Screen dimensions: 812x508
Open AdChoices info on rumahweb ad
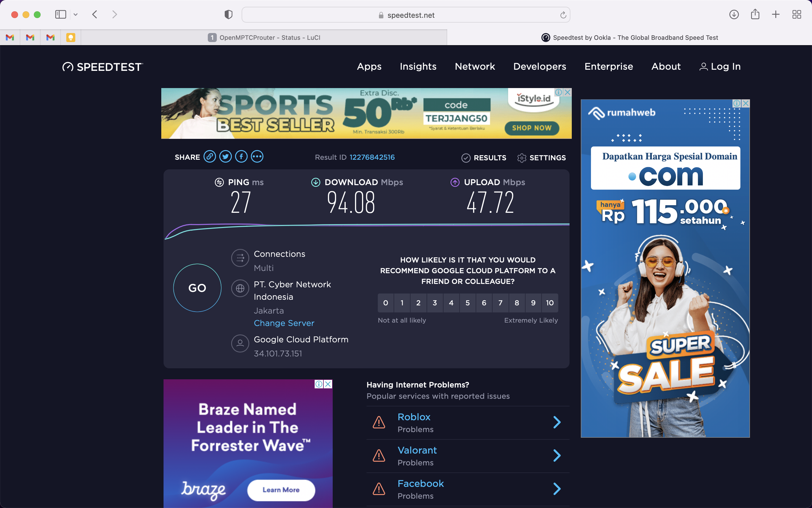737,104
